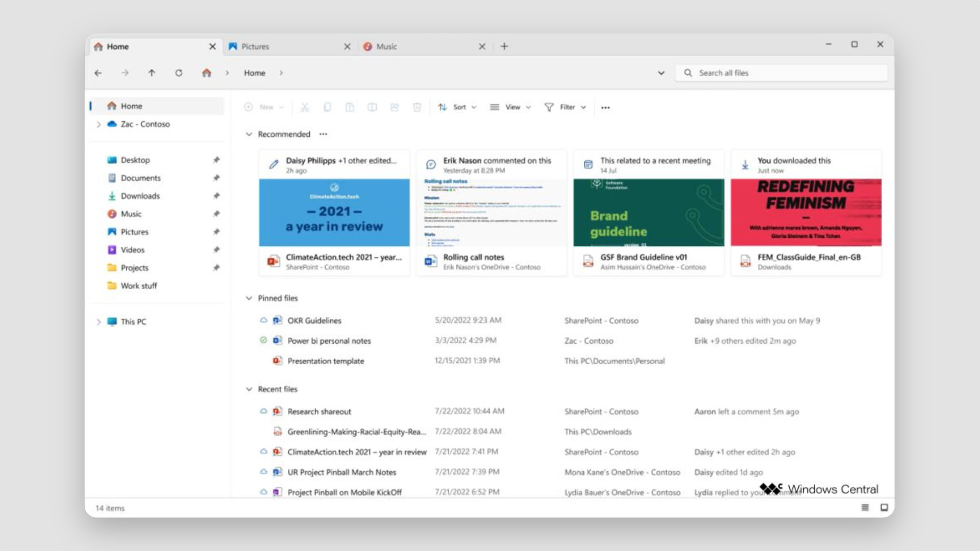Open the ellipsis menu next to Recommended
This screenshot has height=551, width=980.
click(323, 134)
